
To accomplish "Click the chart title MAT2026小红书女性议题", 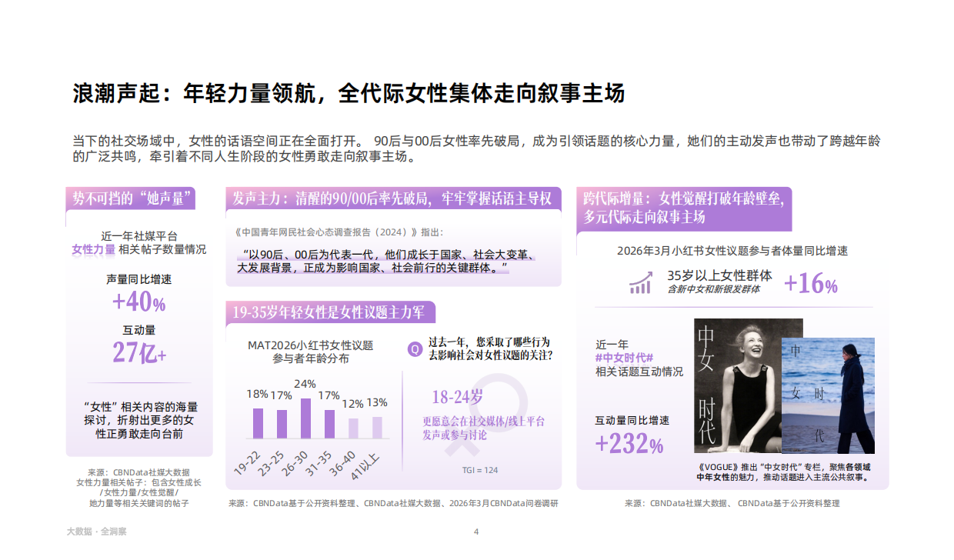I will point(310,345).
